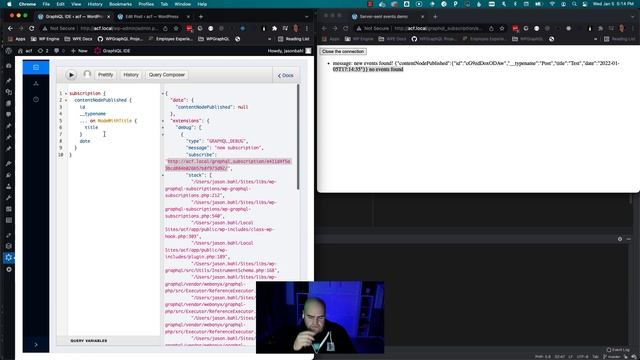640x360 pixels.
Task: Visit the acf site home in the admin bar
Action: pyautogui.click(x=25, y=51)
